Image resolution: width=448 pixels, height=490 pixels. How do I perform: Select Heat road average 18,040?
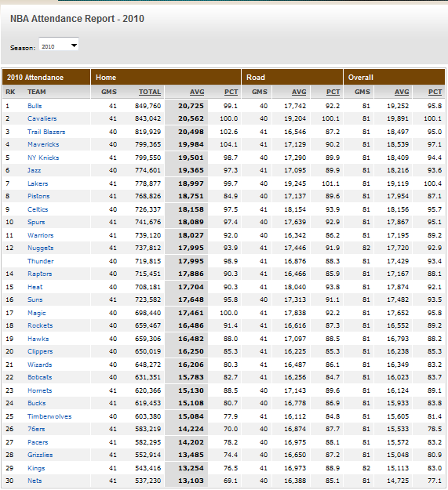[x=295, y=287]
